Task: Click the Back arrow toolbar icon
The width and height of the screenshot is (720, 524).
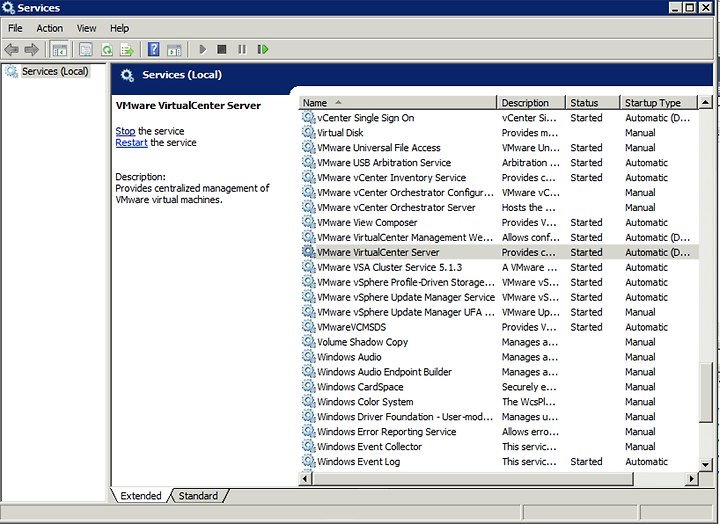Action: point(11,49)
